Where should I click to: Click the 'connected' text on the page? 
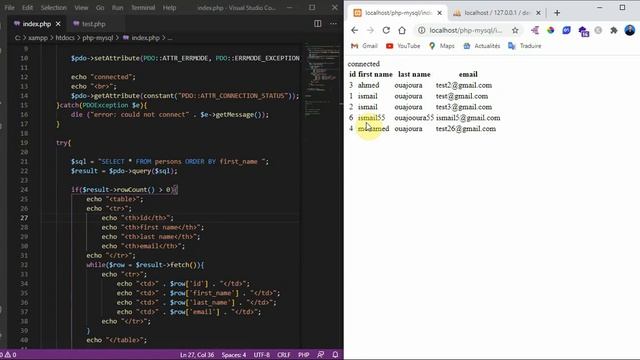coord(364,64)
